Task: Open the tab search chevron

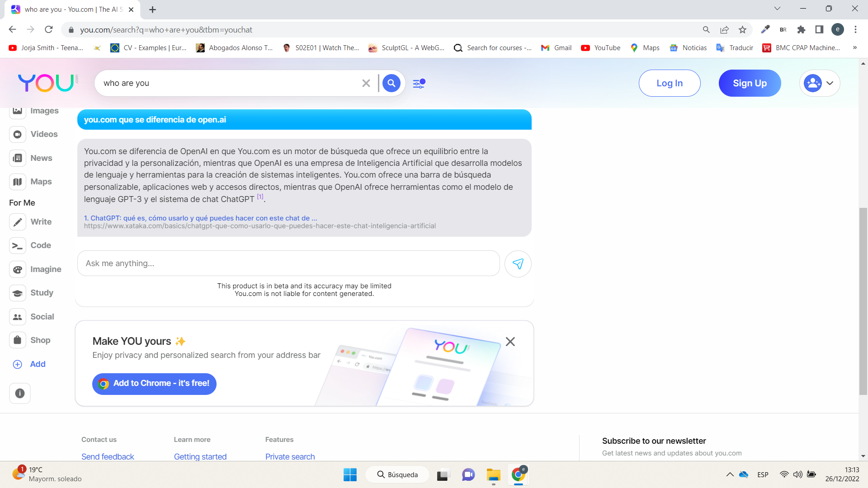Action: (778, 8)
